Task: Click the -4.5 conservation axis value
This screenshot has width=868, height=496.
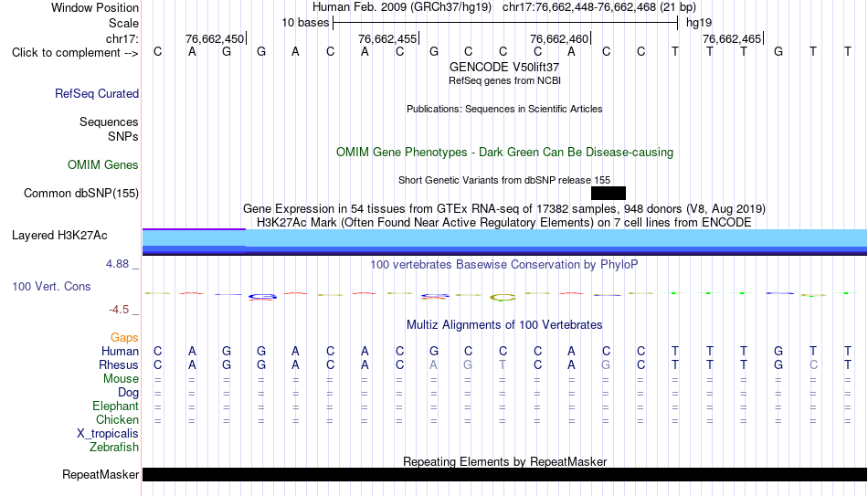Action: (119, 310)
